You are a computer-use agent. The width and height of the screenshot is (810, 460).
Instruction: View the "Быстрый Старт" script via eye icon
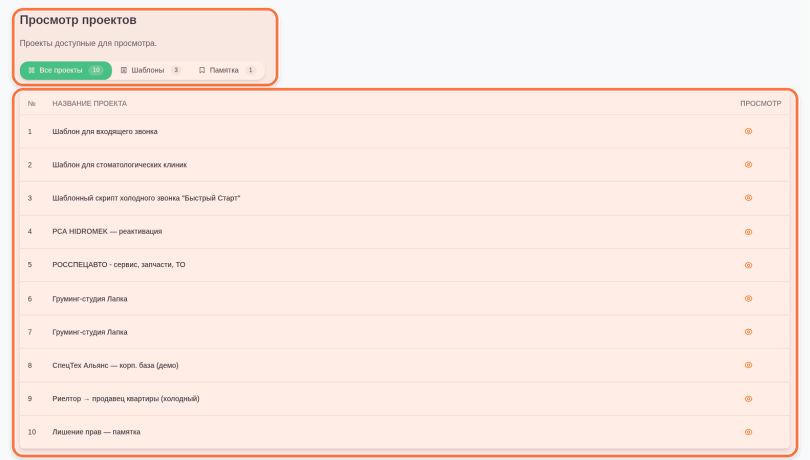click(748, 198)
